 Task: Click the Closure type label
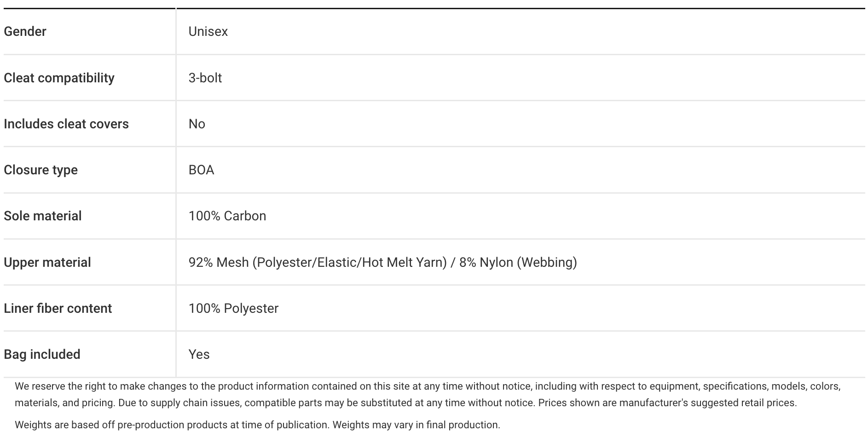41,170
